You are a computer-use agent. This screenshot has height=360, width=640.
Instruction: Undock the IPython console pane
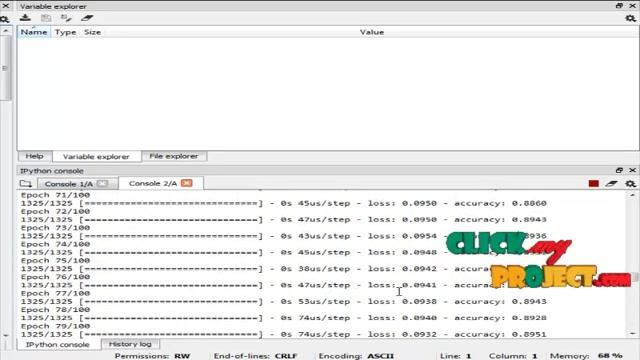pos(619,170)
